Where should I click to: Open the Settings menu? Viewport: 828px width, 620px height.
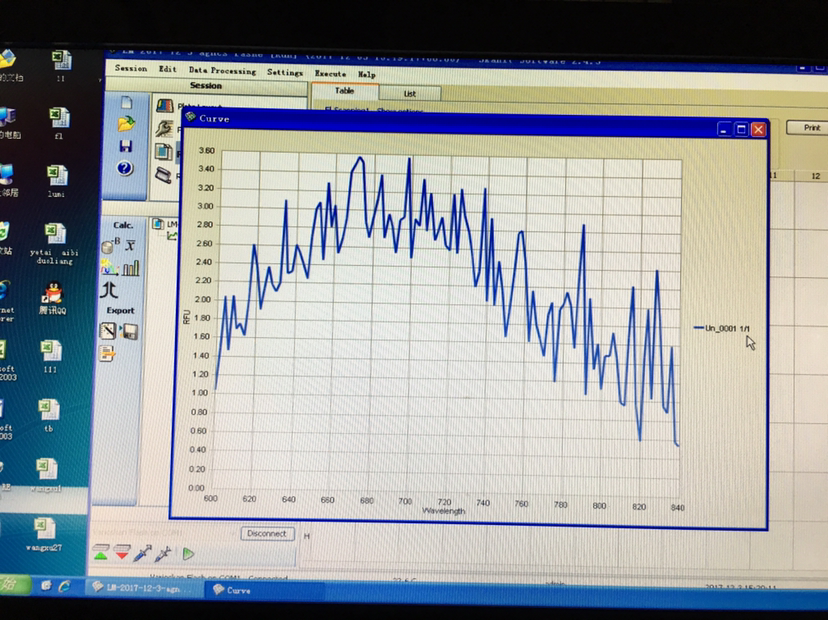coord(285,72)
